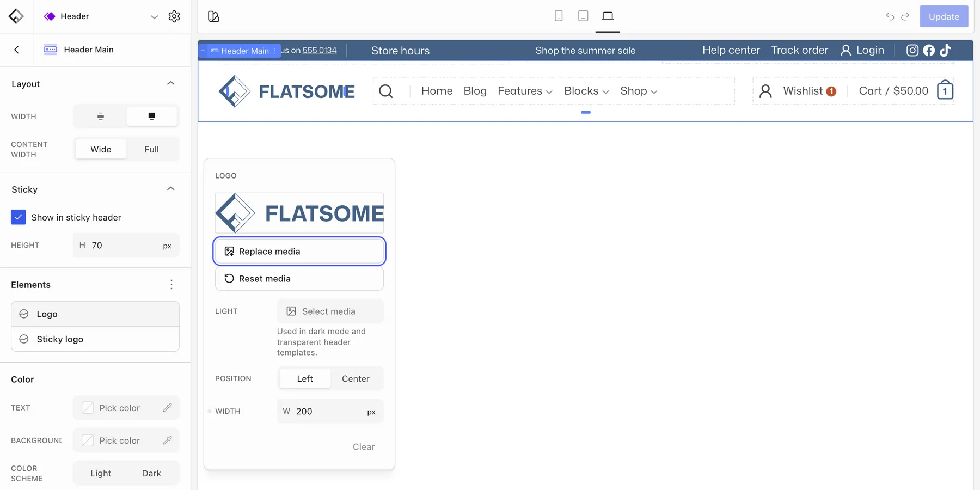The height and width of the screenshot is (490, 980).
Task: Set logo position to Center
Action: click(x=356, y=378)
